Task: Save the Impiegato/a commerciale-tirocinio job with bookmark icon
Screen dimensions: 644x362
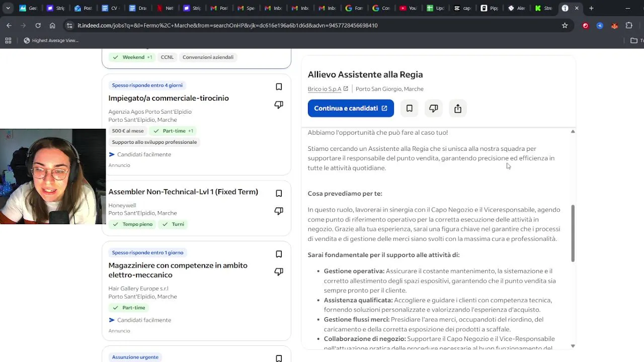Action: pos(279,87)
